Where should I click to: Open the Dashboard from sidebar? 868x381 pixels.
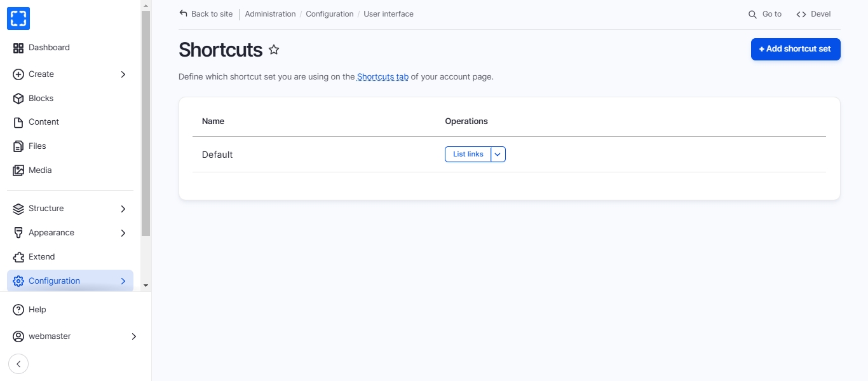click(48, 48)
